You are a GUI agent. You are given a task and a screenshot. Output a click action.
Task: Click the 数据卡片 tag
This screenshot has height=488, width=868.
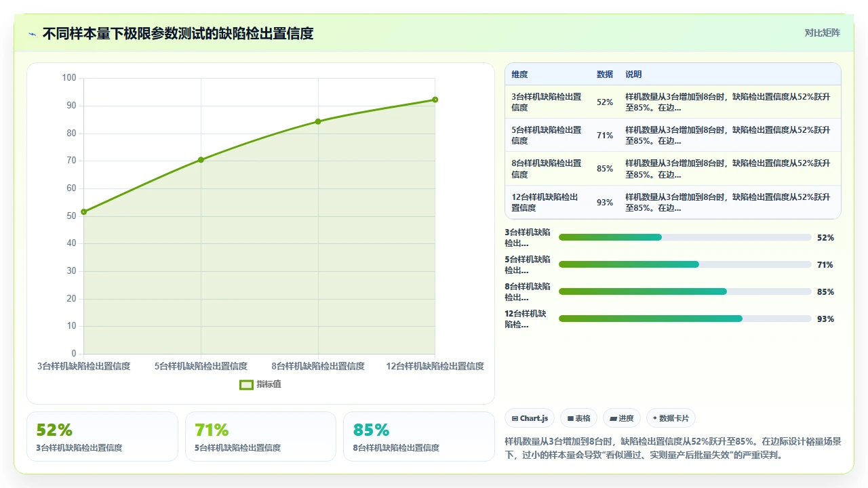tap(671, 418)
